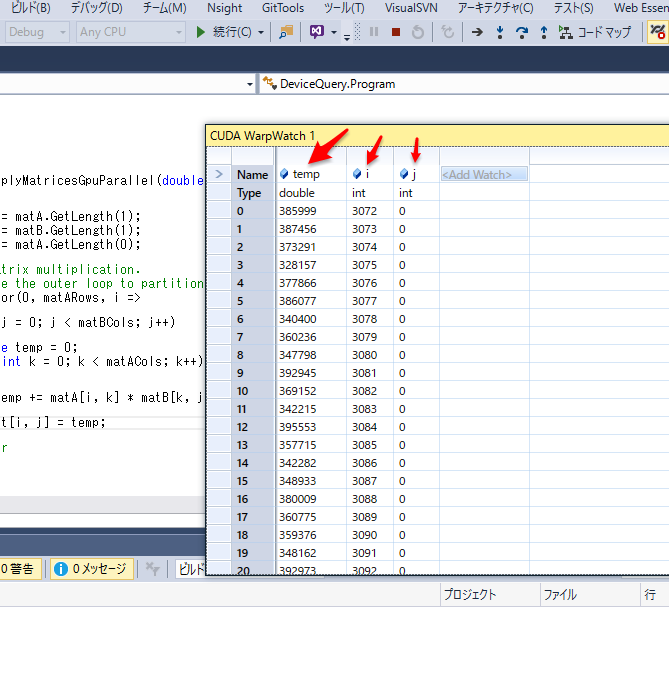Click the Visual Studio purple debug target icon

[x=317, y=32]
